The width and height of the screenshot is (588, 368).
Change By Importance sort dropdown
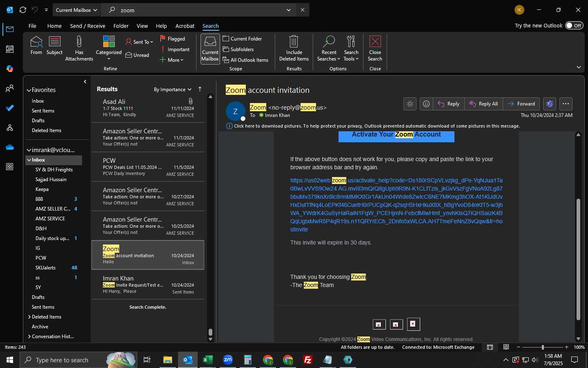coord(172,90)
